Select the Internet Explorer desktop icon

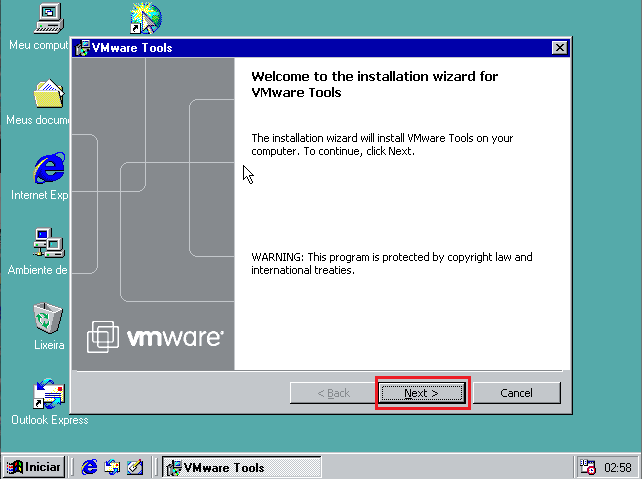tap(49, 168)
